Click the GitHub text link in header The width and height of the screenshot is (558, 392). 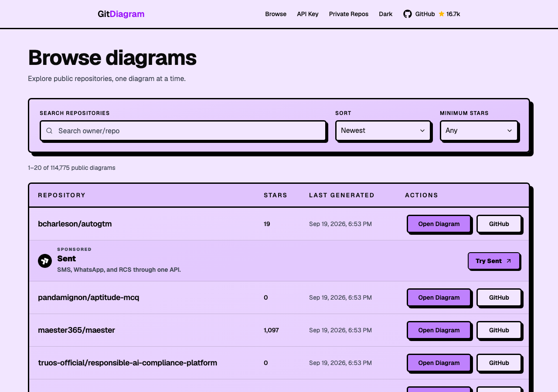425,14
